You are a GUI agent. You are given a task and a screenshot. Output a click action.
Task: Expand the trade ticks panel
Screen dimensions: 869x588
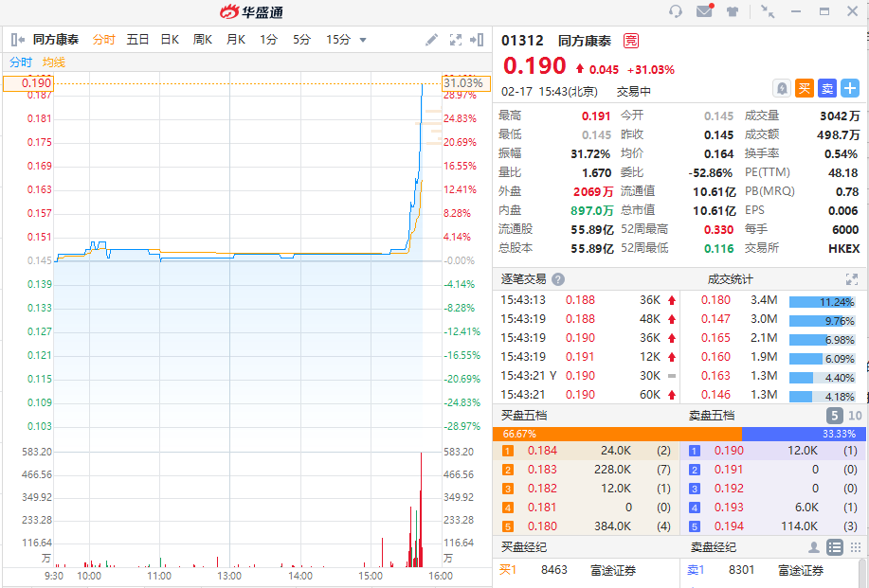pos(852,279)
